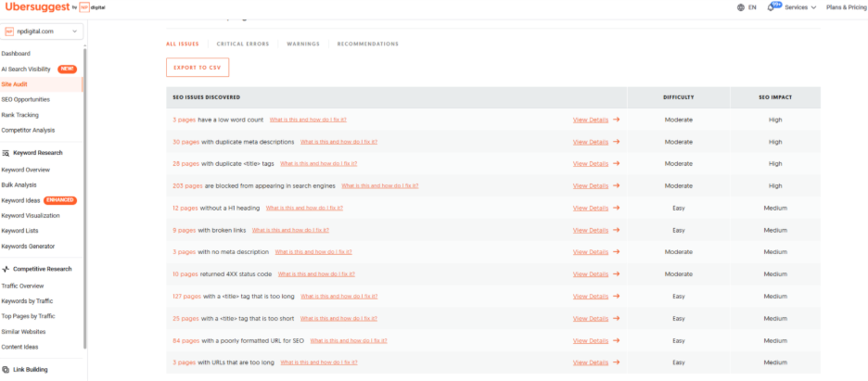
Task: Click '84 pages' with poorly formatted URL
Action: [x=185, y=340]
